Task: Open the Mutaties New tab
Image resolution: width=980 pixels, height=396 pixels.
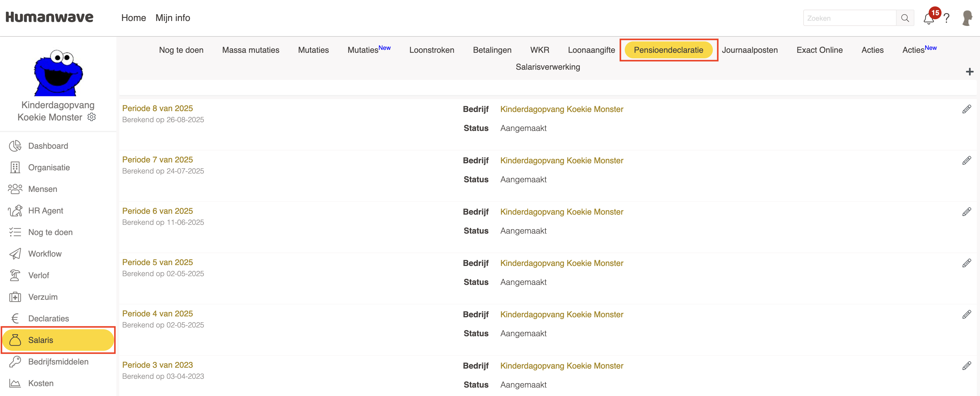Action: [369, 50]
